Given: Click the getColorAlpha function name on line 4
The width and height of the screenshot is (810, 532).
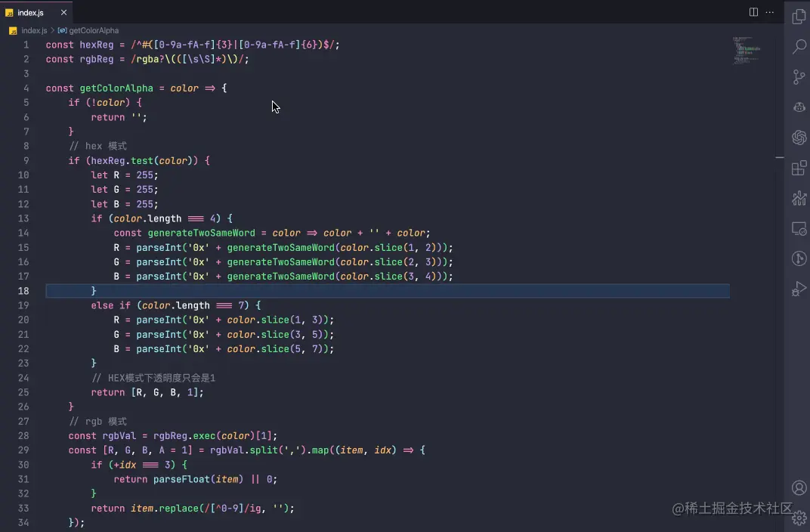Looking at the screenshot, I should pyautogui.click(x=116, y=88).
